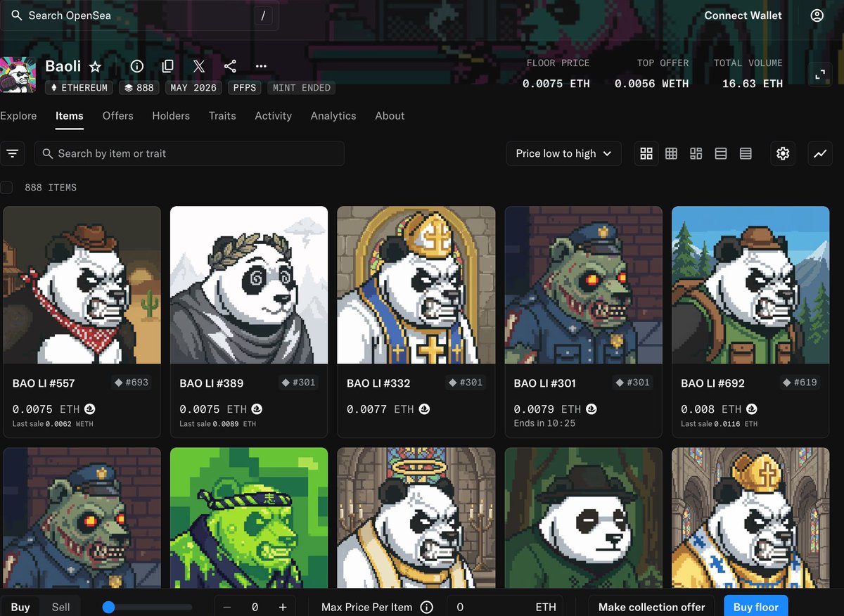Open the X (Twitter) link icon
Viewport: 844px width, 616px height.
pos(199,66)
